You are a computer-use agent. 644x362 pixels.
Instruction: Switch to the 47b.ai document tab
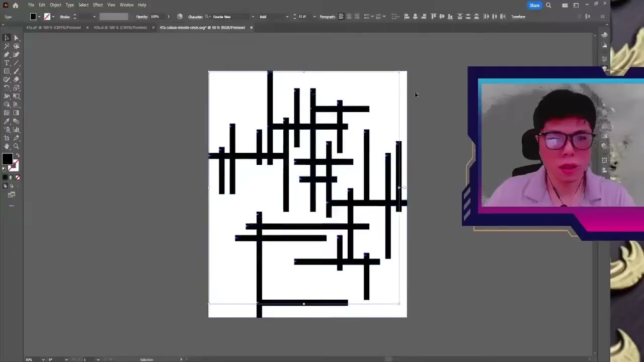(120, 28)
